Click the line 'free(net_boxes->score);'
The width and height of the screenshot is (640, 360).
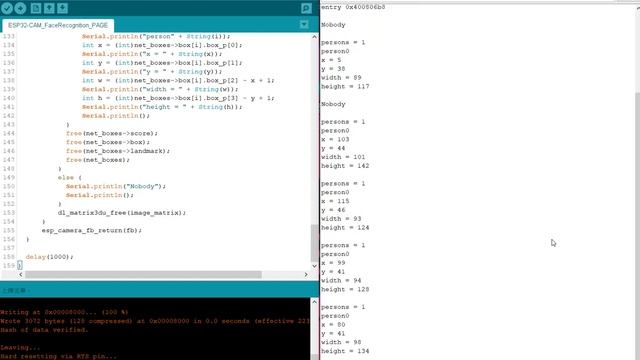click(112, 133)
